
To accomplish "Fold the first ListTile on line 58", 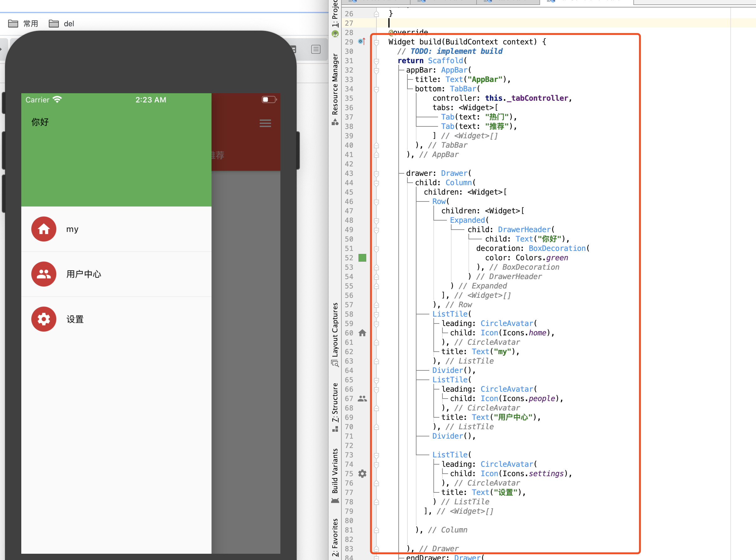I will coord(376,315).
